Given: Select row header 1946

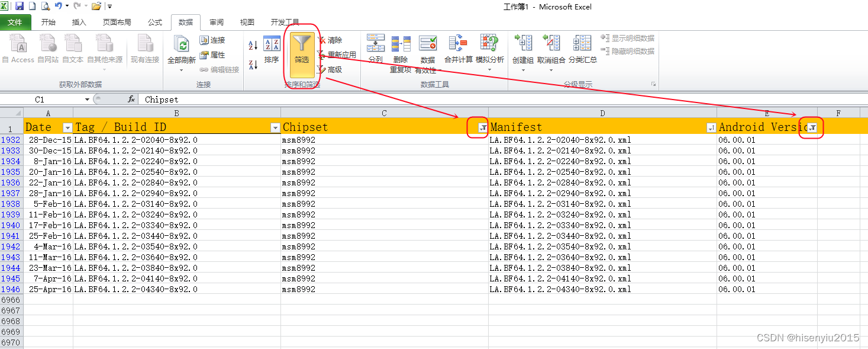Looking at the screenshot, I should pyautogui.click(x=11, y=289).
